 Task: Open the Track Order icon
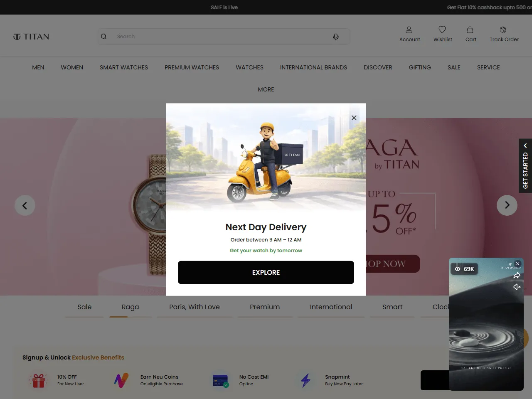(x=503, y=30)
